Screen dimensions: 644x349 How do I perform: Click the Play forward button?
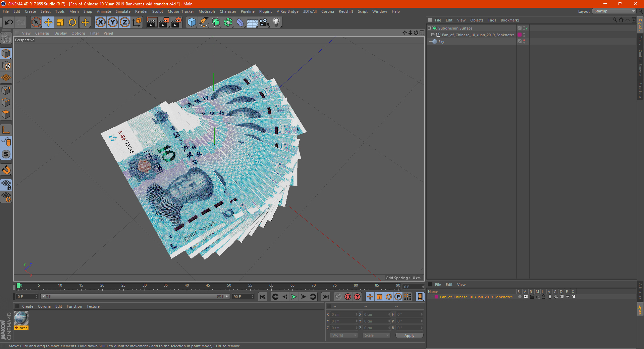tap(294, 297)
